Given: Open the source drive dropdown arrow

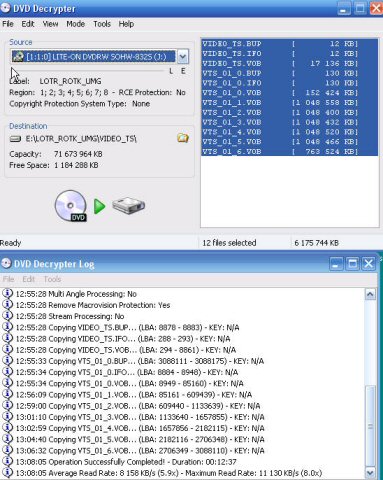Looking at the screenshot, I should pyautogui.click(x=182, y=57).
